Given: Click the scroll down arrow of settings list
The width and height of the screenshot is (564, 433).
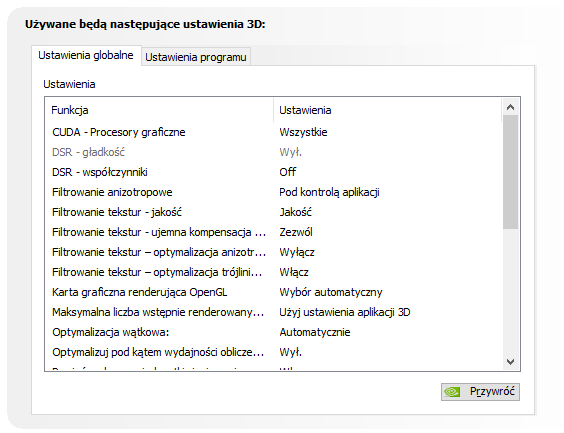Looking at the screenshot, I should click(510, 362).
